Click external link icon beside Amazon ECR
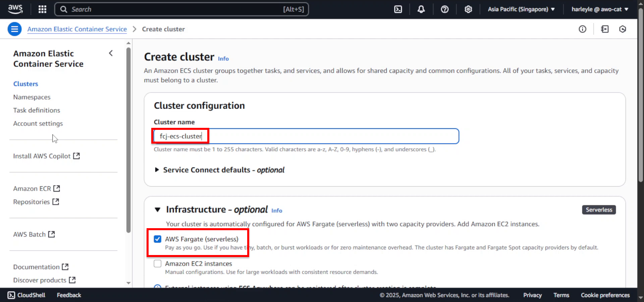Image resolution: width=644 pixels, height=302 pixels. (x=57, y=189)
